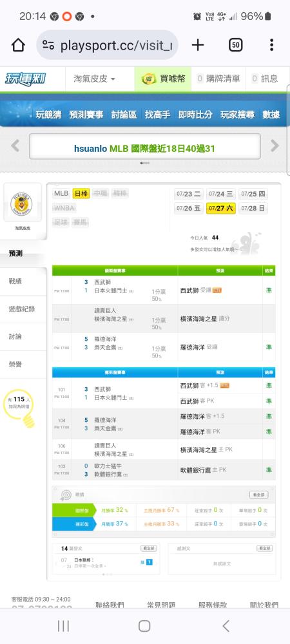The image size is (290, 644).
Task: Click the playsport site logo
Action: pyautogui.click(x=26, y=79)
